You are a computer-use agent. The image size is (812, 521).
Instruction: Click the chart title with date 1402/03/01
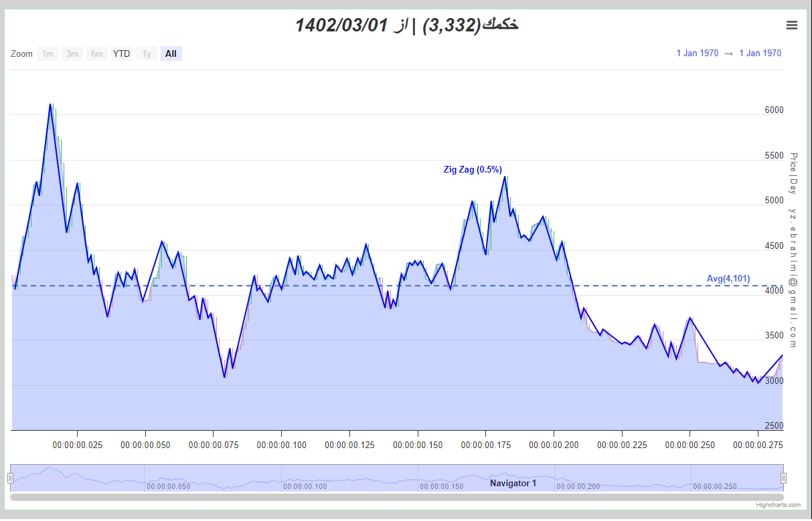pos(407,25)
